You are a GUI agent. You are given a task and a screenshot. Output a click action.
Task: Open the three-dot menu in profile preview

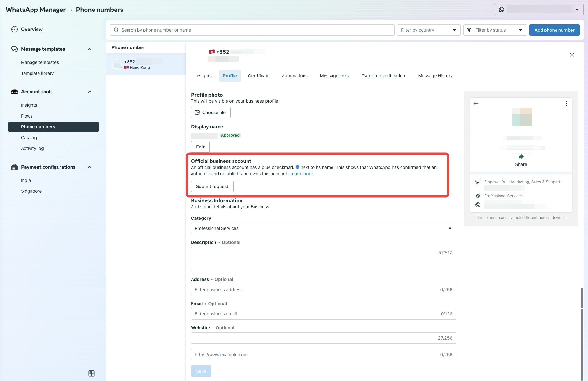tap(566, 104)
